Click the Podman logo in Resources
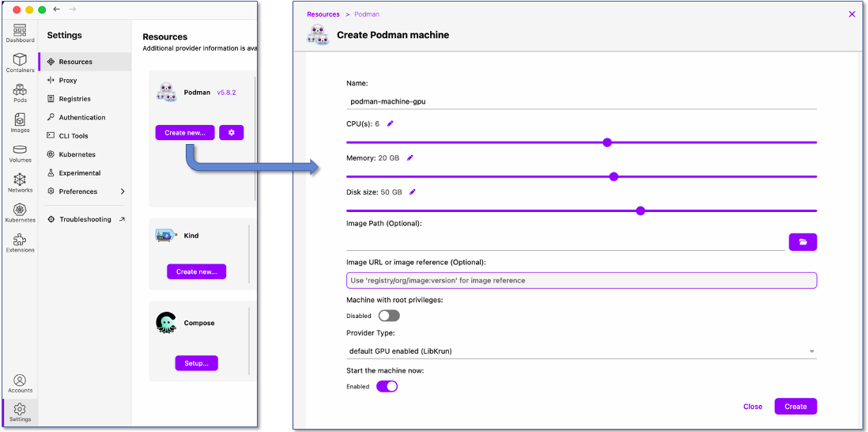Viewport: 868px width, 432px height. coord(166,92)
